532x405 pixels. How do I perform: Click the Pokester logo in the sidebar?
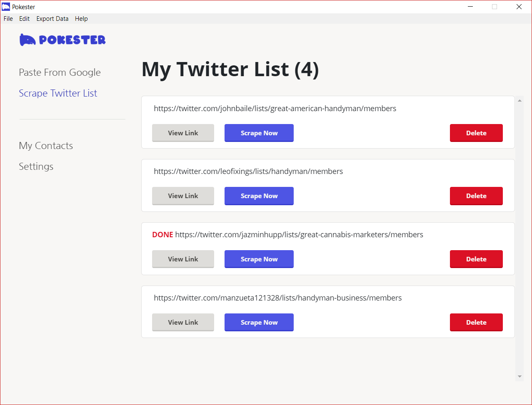[x=62, y=40]
